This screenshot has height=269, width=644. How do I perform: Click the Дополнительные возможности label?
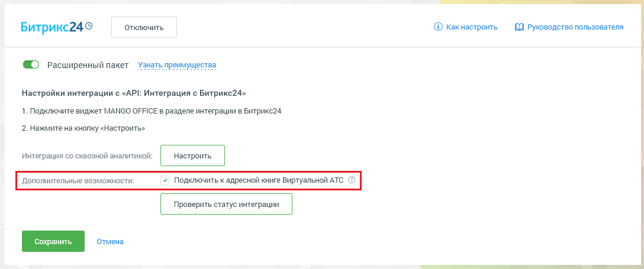tap(78, 180)
